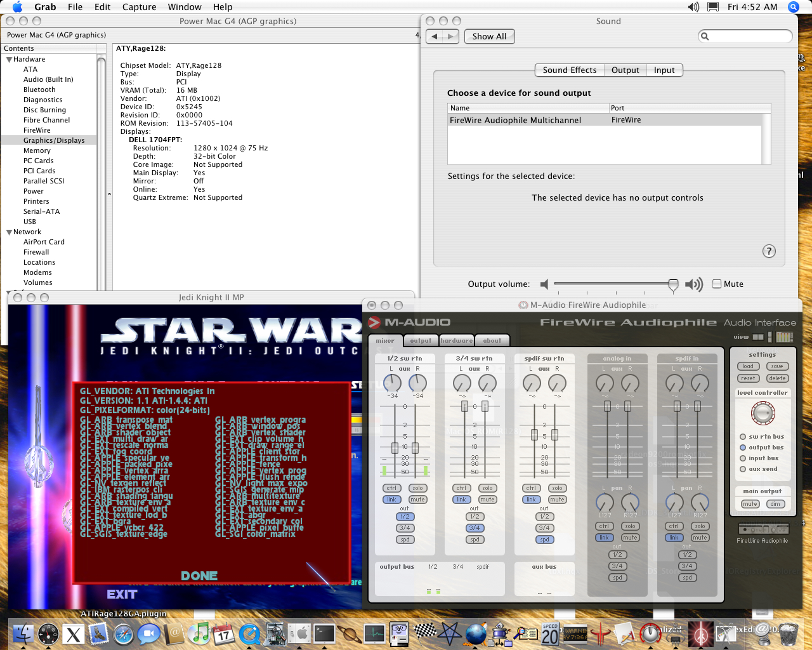Click the Output volume slider thumb
This screenshot has width=812, height=650.
pos(673,285)
